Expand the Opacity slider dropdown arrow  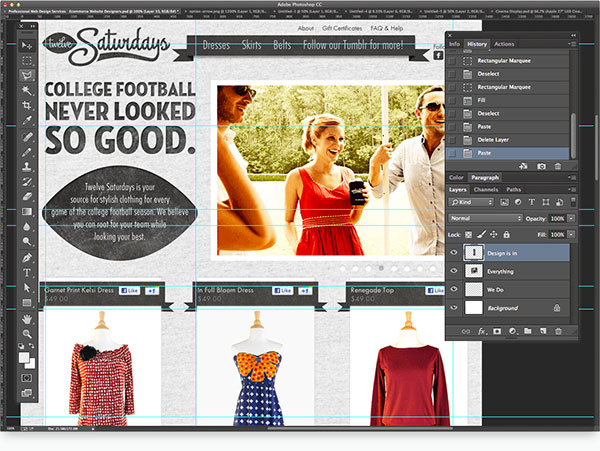click(x=573, y=217)
